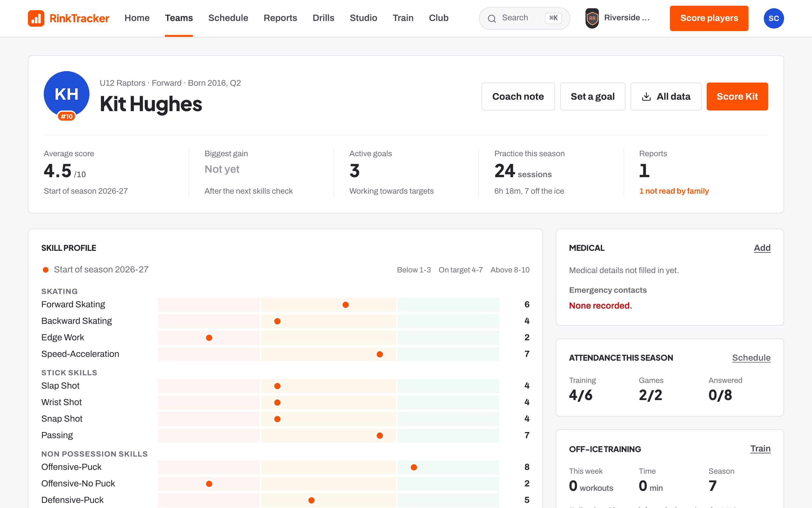Click the '24 sessions' practice value
This screenshot has height=508, width=812.
pos(523,171)
